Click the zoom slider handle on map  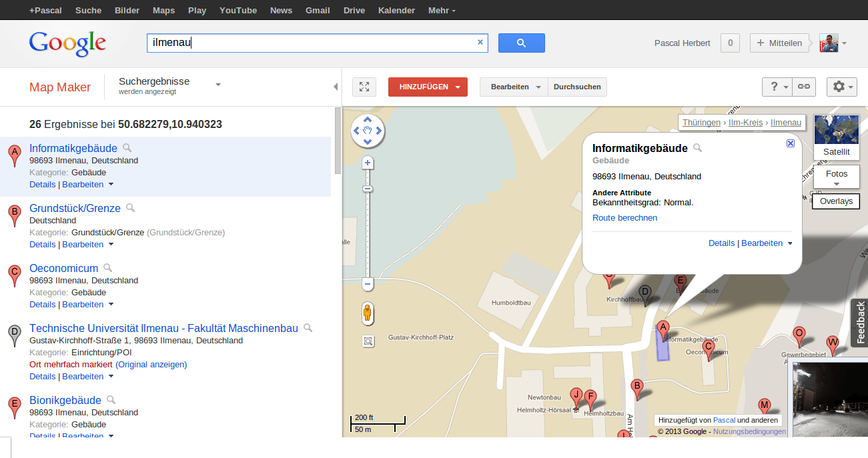(x=368, y=189)
